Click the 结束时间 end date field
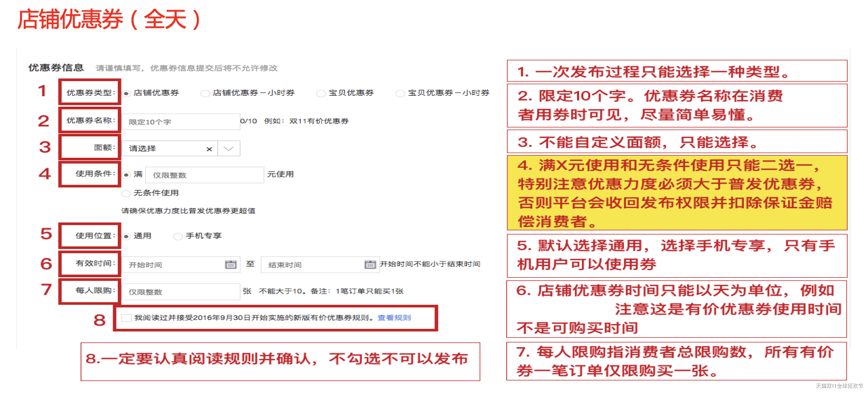This screenshot has height=393, width=868. [x=320, y=265]
